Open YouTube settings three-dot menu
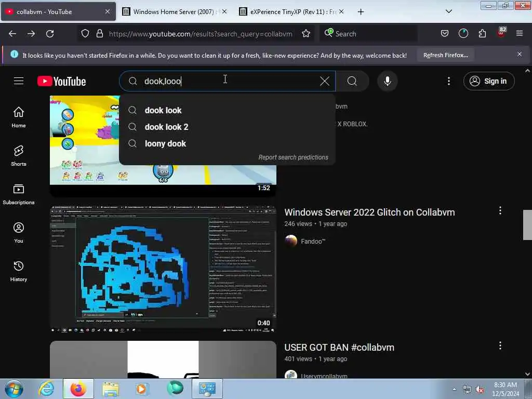The width and height of the screenshot is (532, 399). 449,81
